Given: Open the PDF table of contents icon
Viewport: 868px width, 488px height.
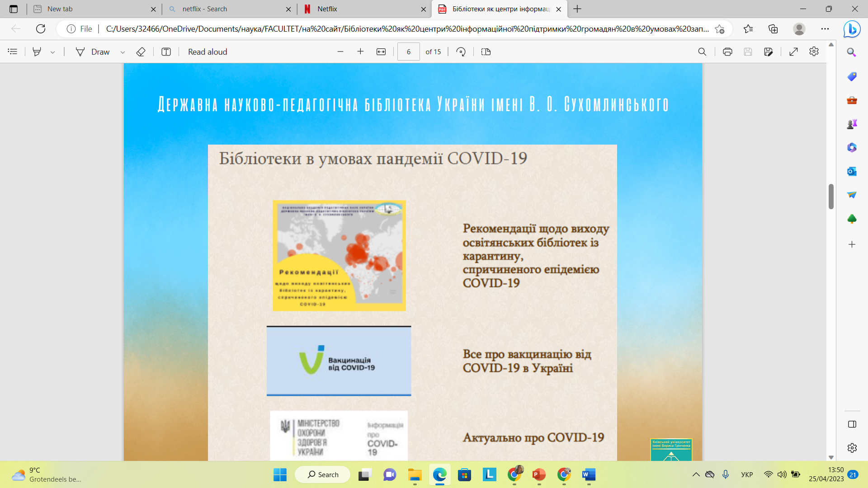Looking at the screenshot, I should click(x=13, y=52).
